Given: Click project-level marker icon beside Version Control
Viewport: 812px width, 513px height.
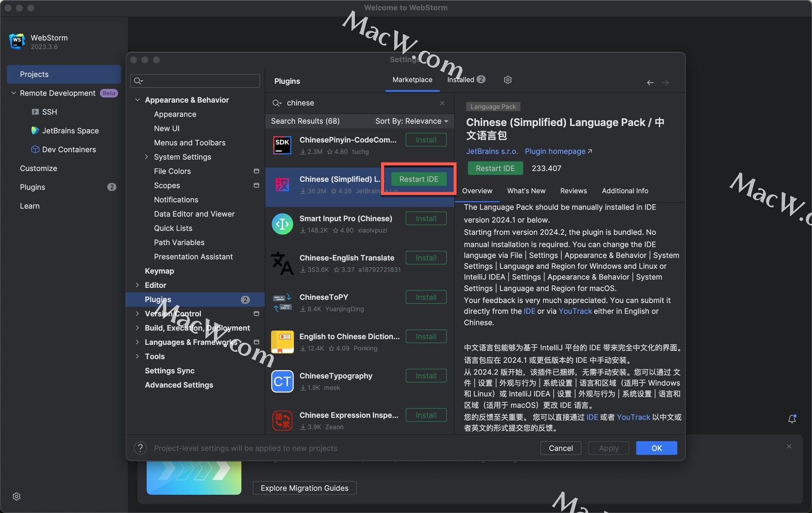Looking at the screenshot, I should (256, 314).
